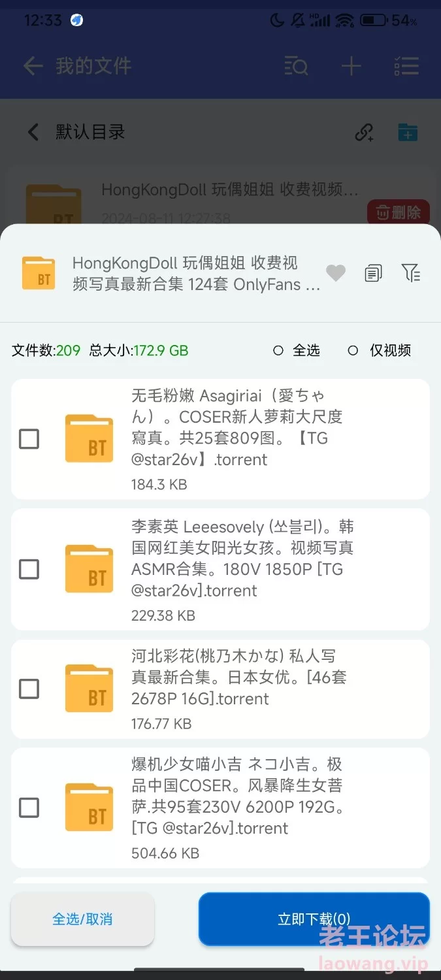Tap the BT folder icon of 河北彩花 torrent
The width and height of the screenshot is (441, 980).
(89, 689)
